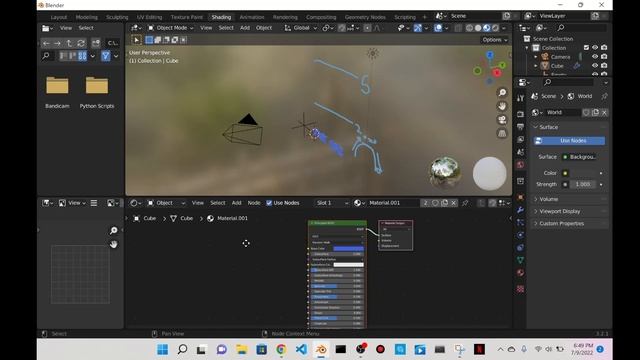This screenshot has height=360, width=640.
Task: Click the image editor zoom magnifier icon
Action: pyautogui.click(x=113, y=231)
